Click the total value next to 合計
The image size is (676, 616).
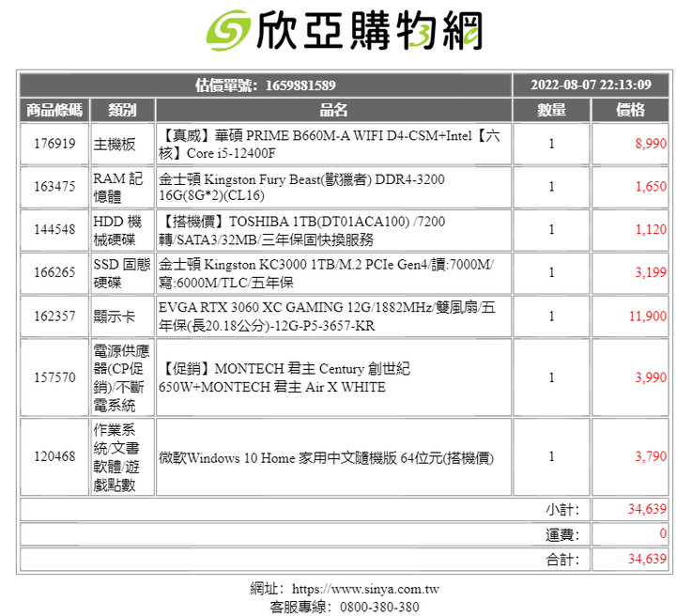coord(647,559)
